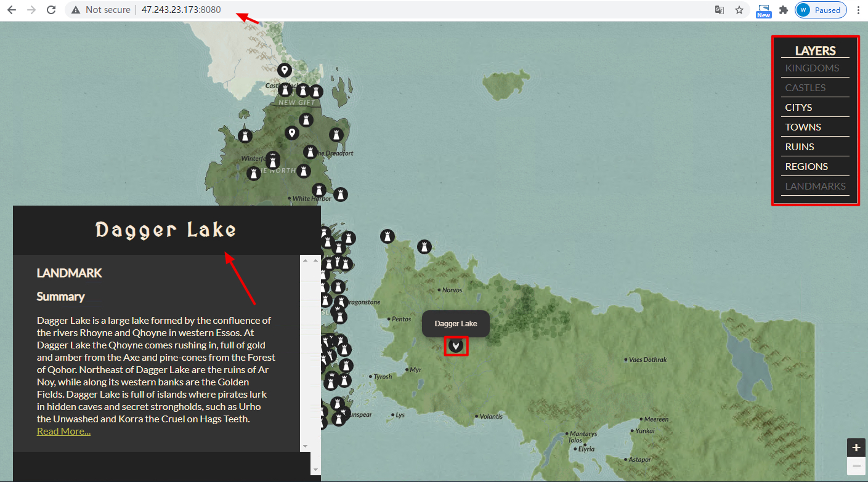Click the Dagger Lake landmark marker
Image resolution: width=868 pixels, height=482 pixels.
[456, 345]
